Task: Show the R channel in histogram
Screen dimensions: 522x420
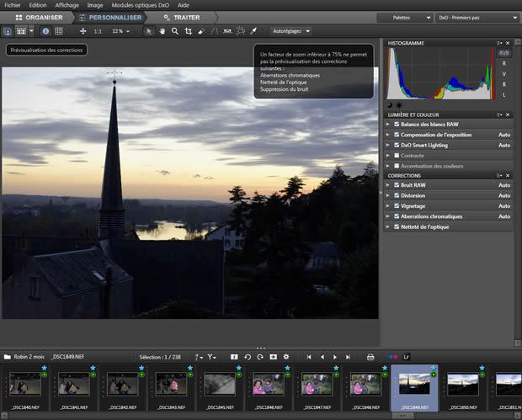Action: [x=504, y=63]
